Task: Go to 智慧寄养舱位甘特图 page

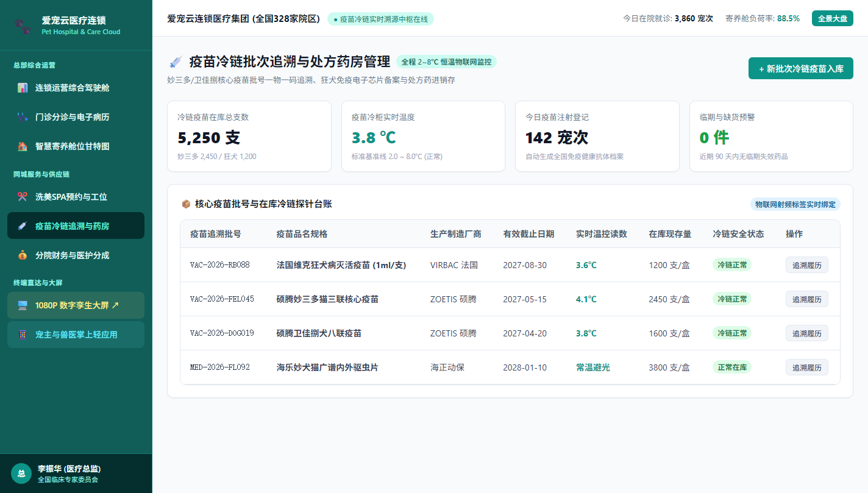Action: (76, 146)
